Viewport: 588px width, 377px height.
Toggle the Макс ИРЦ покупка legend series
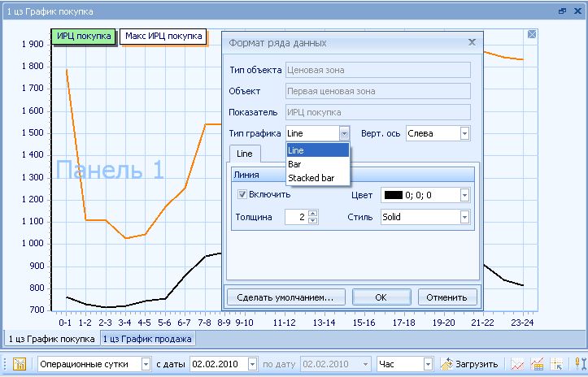[x=163, y=37]
